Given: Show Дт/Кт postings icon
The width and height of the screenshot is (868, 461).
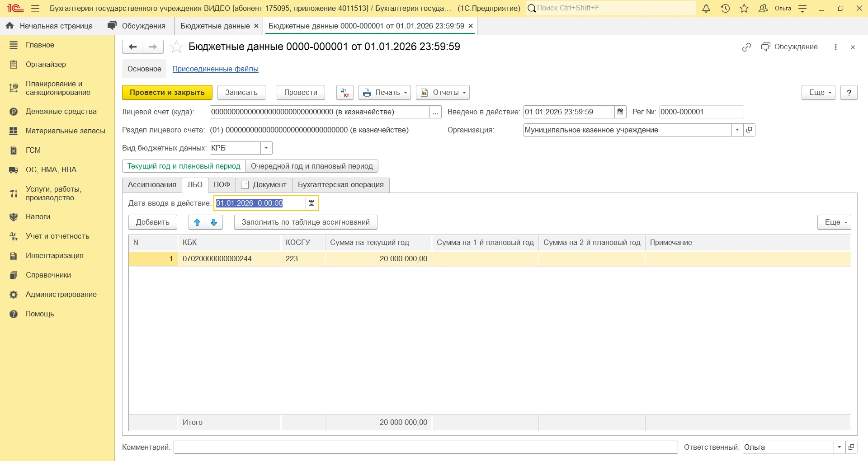Looking at the screenshot, I should click(x=344, y=93).
